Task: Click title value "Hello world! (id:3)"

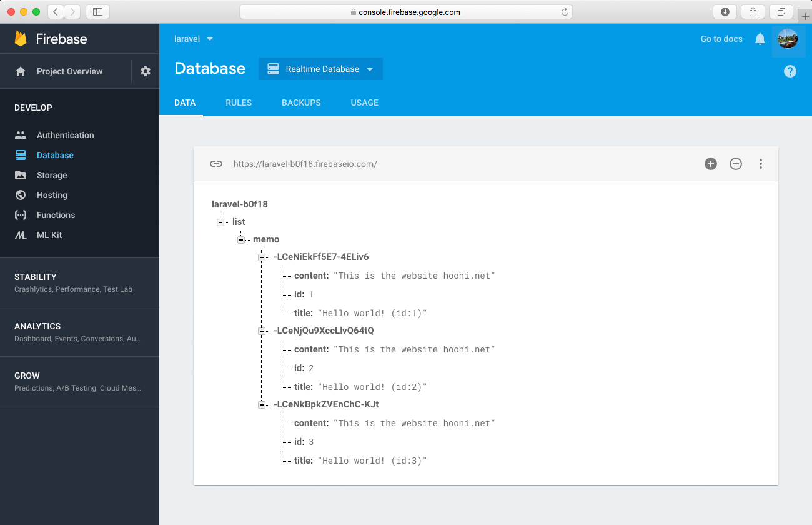Action: (x=372, y=461)
